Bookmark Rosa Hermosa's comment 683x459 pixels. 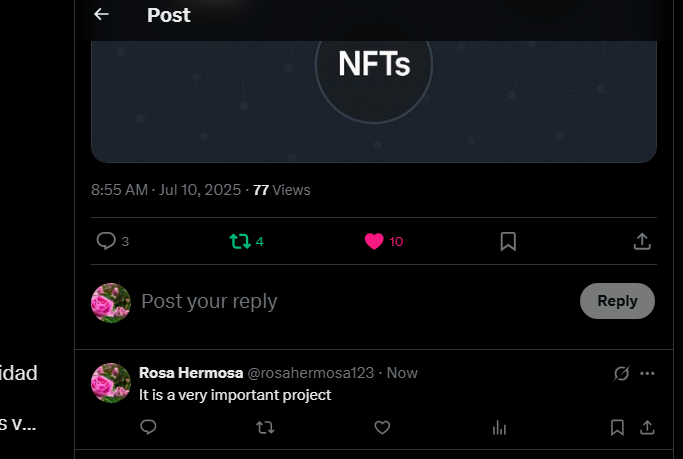click(617, 428)
